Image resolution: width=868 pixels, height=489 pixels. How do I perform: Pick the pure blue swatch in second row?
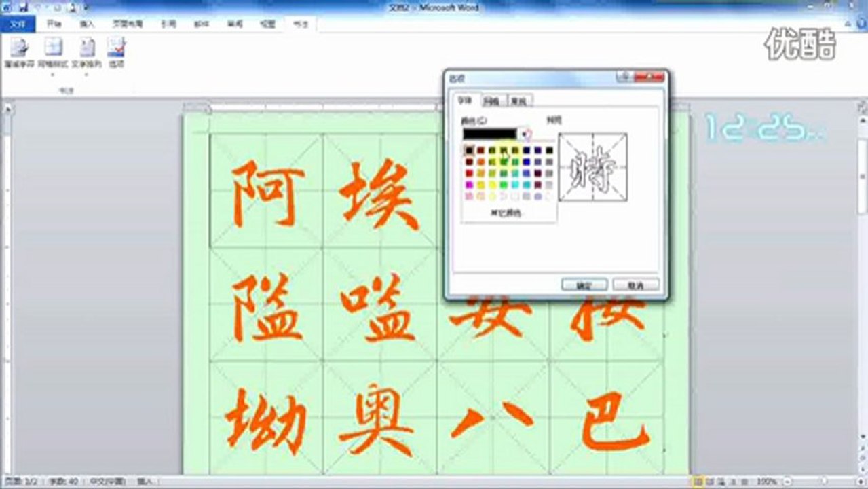[x=526, y=162]
